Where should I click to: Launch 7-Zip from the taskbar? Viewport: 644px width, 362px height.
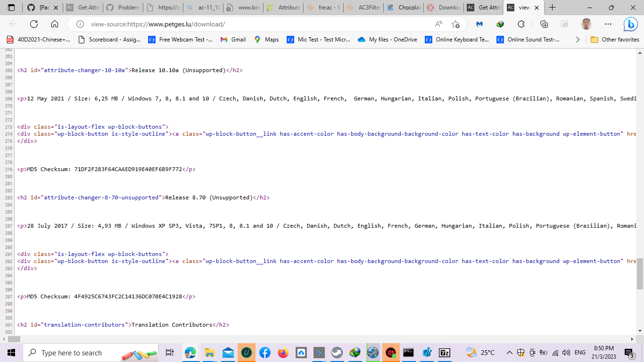[445, 353]
